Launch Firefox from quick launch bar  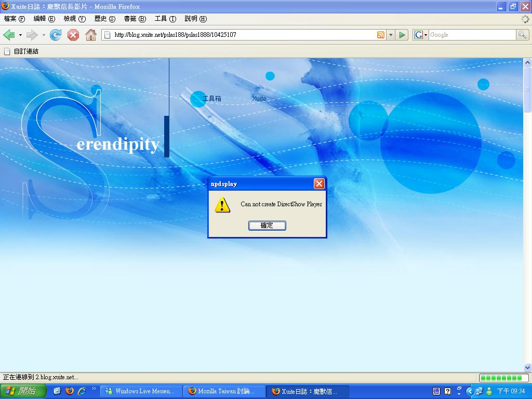pos(70,391)
